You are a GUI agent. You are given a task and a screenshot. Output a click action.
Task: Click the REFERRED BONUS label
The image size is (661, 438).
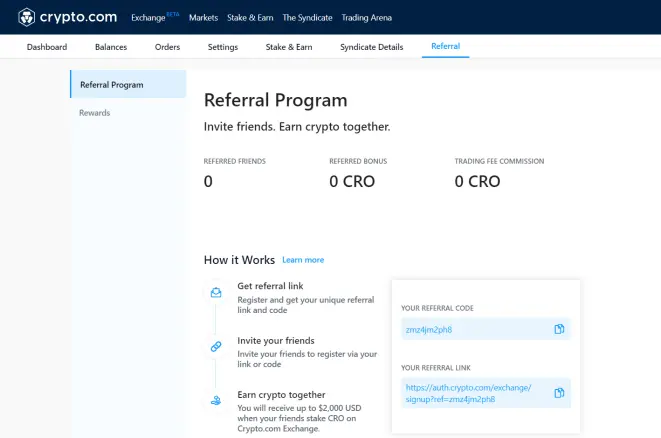coord(358,161)
